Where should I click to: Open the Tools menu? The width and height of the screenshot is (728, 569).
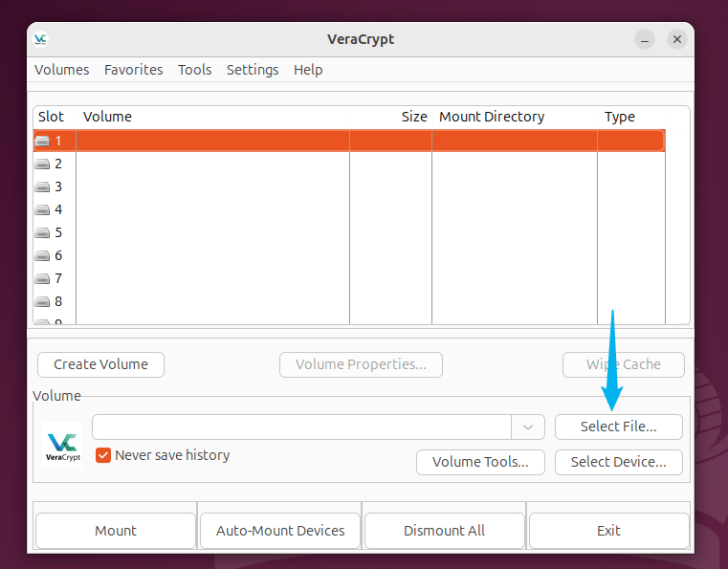coord(195,70)
